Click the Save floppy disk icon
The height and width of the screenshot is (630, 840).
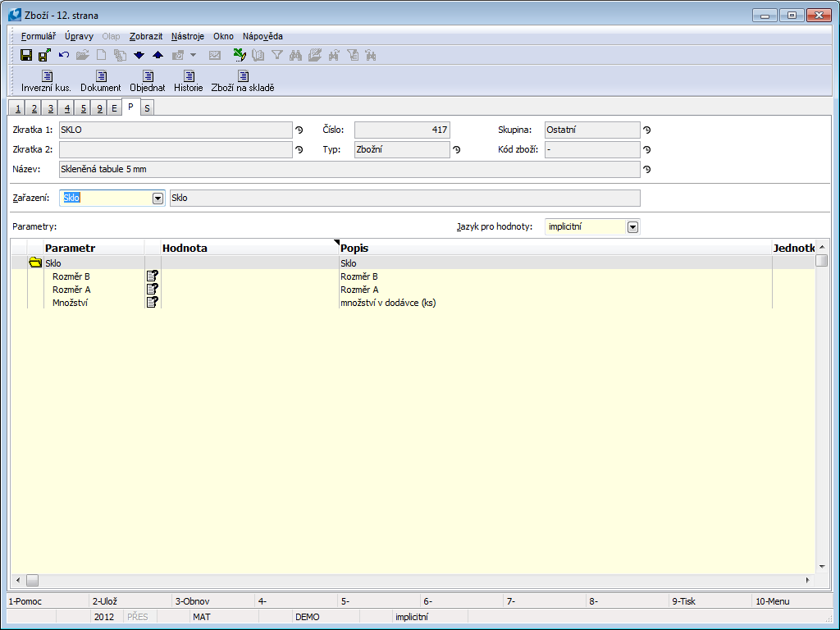click(26, 55)
